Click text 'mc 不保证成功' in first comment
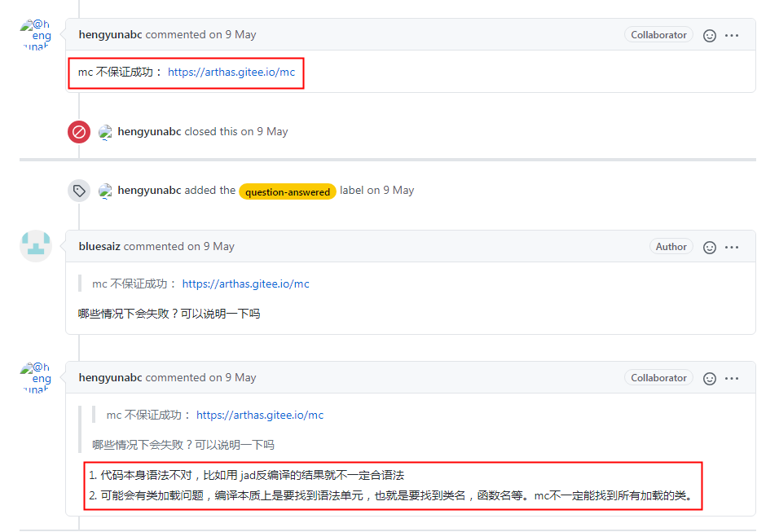The height and width of the screenshot is (532, 779). (115, 72)
